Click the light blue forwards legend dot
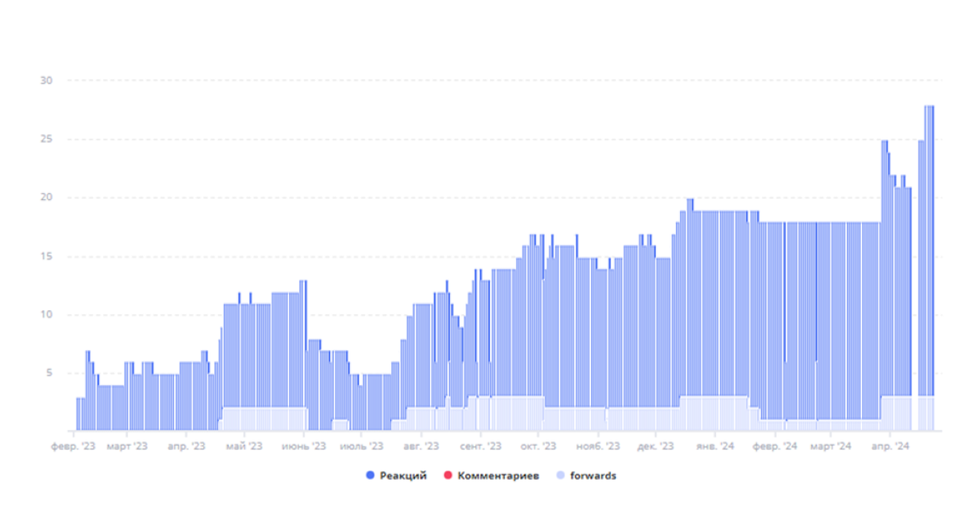Screen dimensions: 980x514 click(559, 476)
